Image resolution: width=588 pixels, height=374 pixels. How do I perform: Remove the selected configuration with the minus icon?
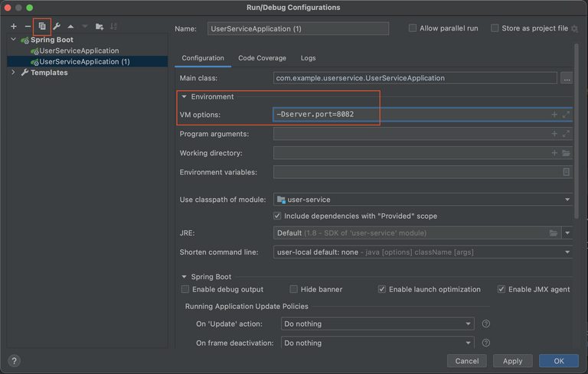point(28,26)
